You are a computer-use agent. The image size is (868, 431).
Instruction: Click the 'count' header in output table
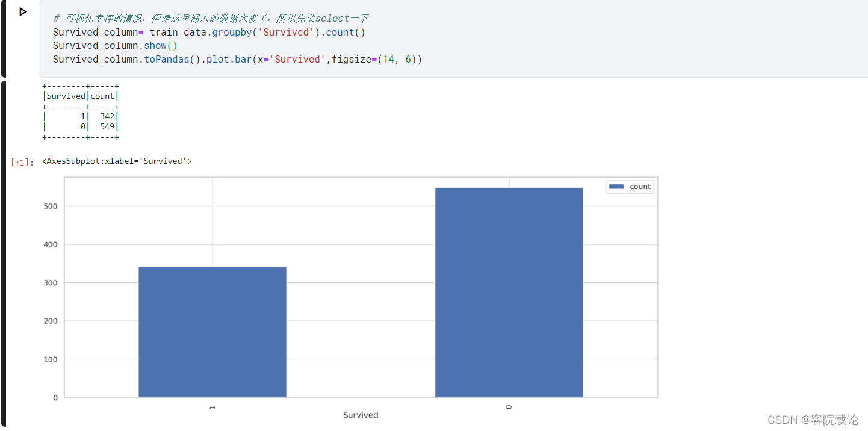point(102,96)
